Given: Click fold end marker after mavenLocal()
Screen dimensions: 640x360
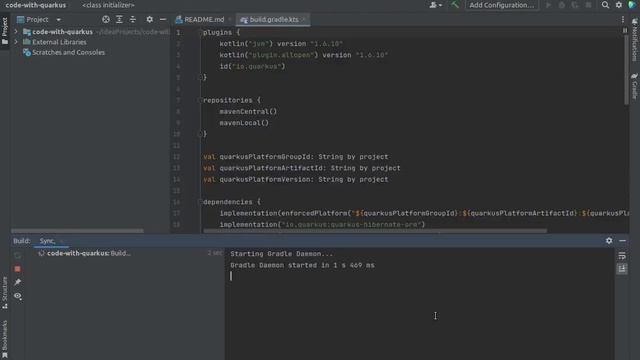Looking at the screenshot, I should coord(200,133).
